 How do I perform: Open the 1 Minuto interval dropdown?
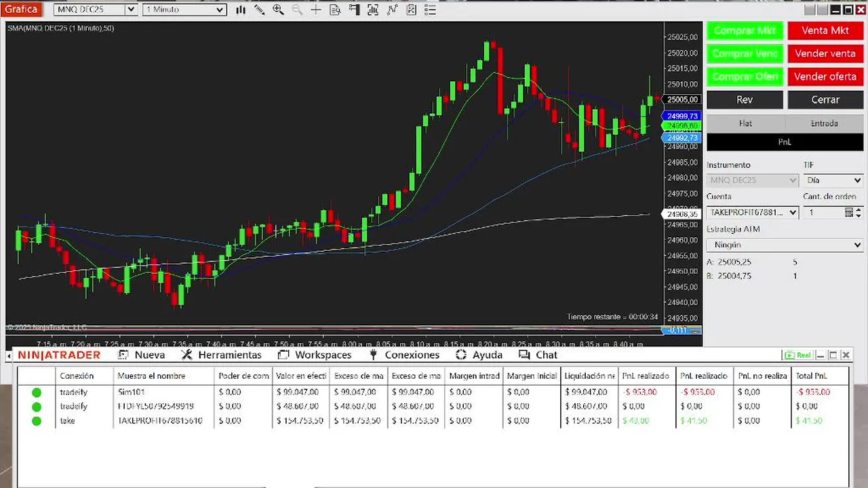click(184, 9)
